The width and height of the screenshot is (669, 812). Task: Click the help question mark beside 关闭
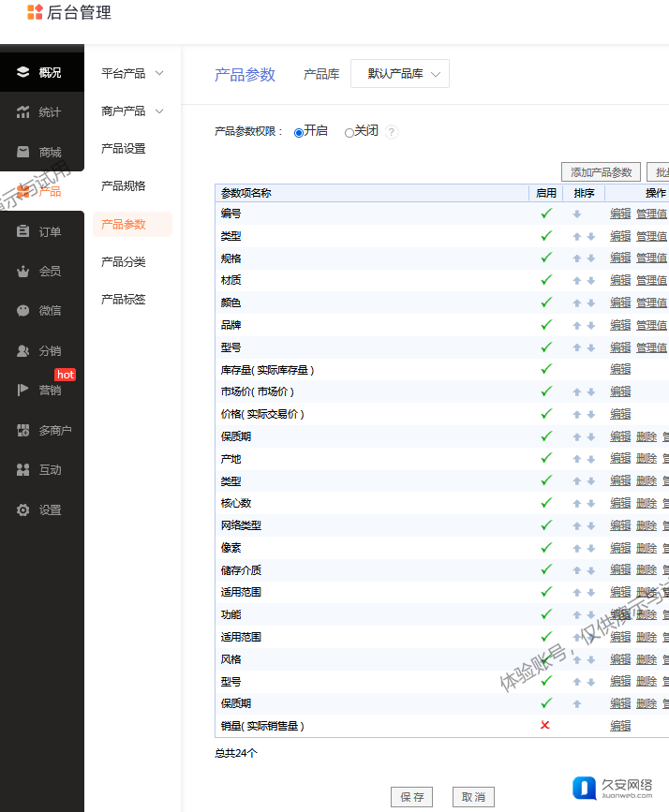pos(392,132)
